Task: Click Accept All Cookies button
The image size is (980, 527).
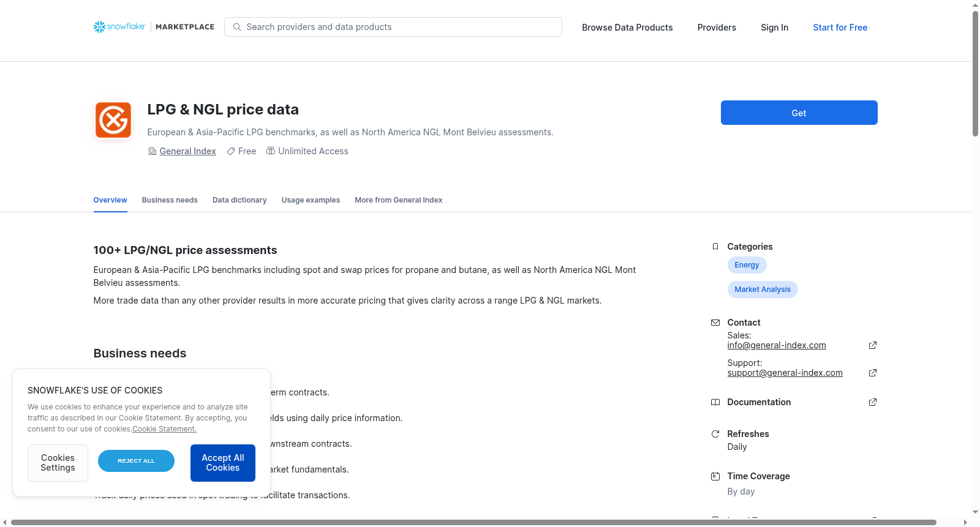Action: (223, 463)
